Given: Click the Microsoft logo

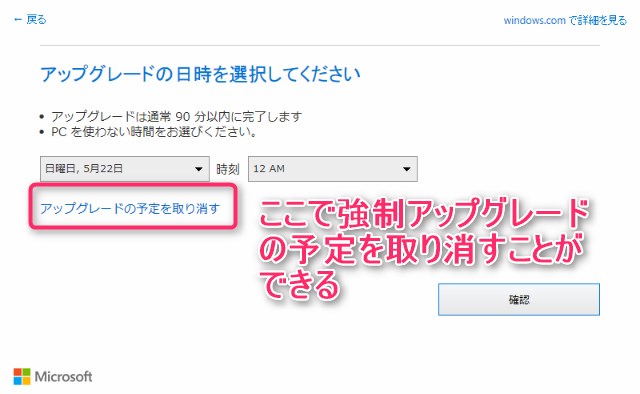Looking at the screenshot, I should pyautogui.click(x=53, y=376).
